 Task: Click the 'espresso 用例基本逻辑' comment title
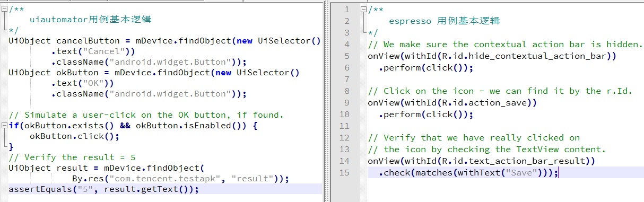click(x=445, y=21)
